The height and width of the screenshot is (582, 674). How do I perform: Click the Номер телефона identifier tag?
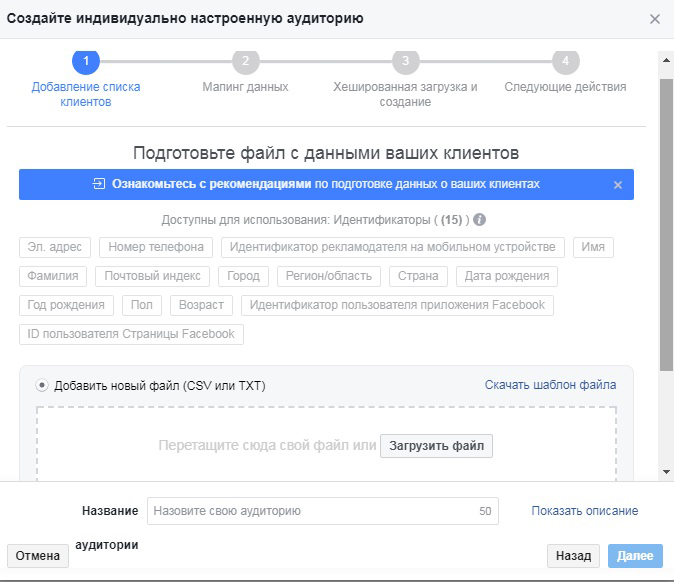click(x=156, y=247)
